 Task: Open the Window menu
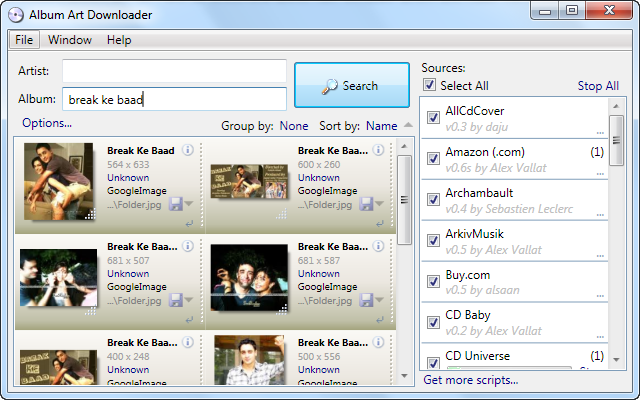coord(70,40)
